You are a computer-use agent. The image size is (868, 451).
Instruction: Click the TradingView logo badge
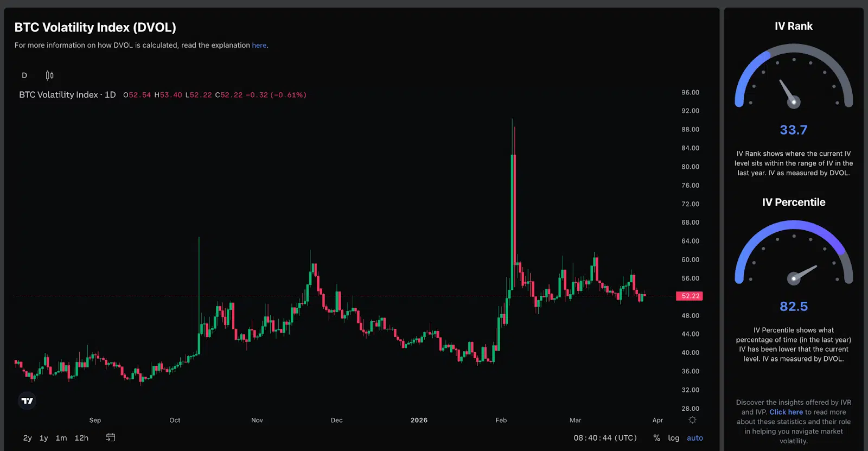coord(27,401)
